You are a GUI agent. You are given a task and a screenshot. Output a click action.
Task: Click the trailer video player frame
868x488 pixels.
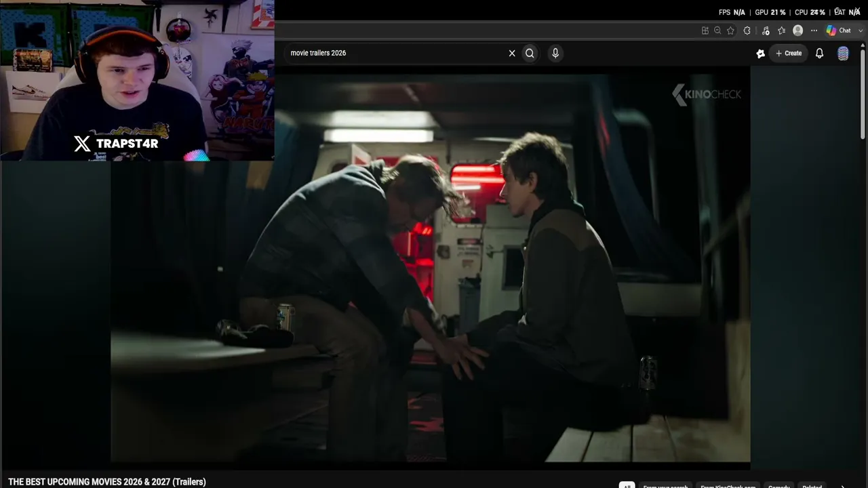tap(431, 268)
